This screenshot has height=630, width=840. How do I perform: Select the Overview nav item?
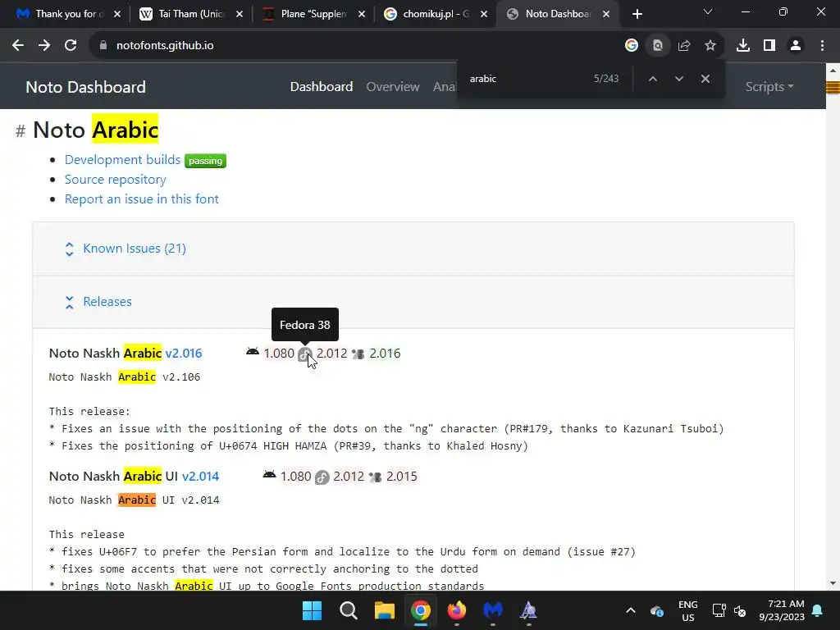[x=393, y=86]
